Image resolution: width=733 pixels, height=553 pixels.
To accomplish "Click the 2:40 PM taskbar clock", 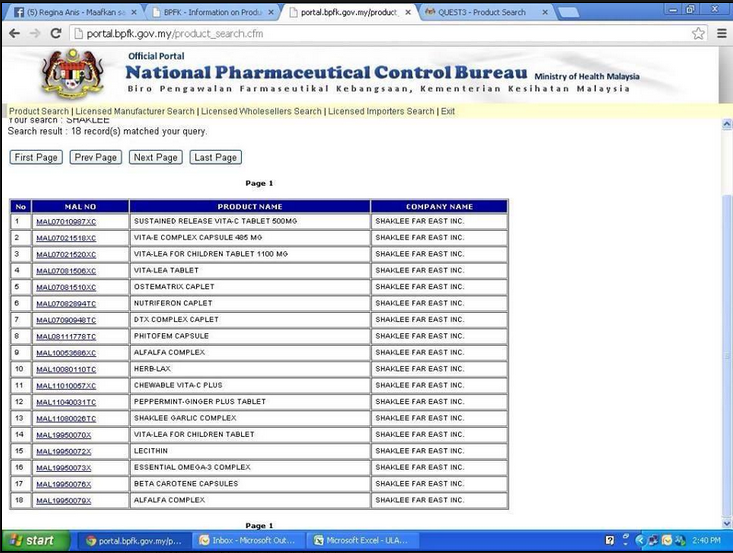I will [706, 541].
